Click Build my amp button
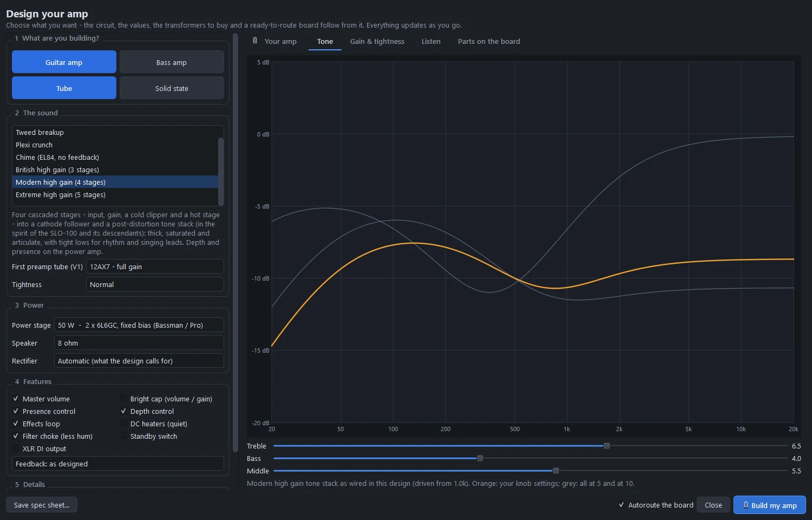Image resolution: width=812 pixels, height=520 pixels. 769,505
